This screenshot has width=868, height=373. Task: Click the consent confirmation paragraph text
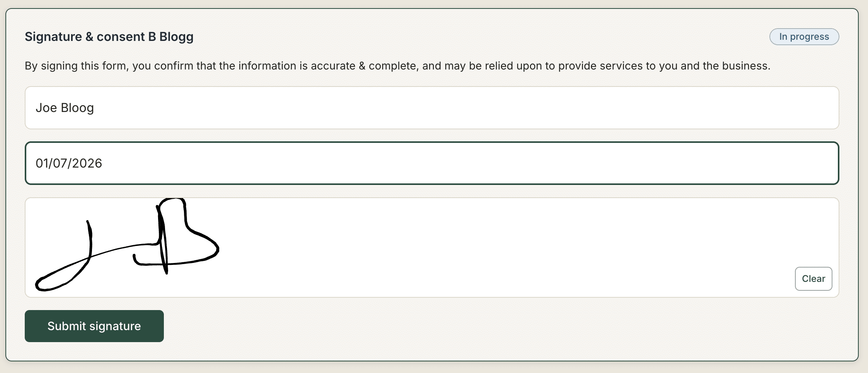pos(397,66)
